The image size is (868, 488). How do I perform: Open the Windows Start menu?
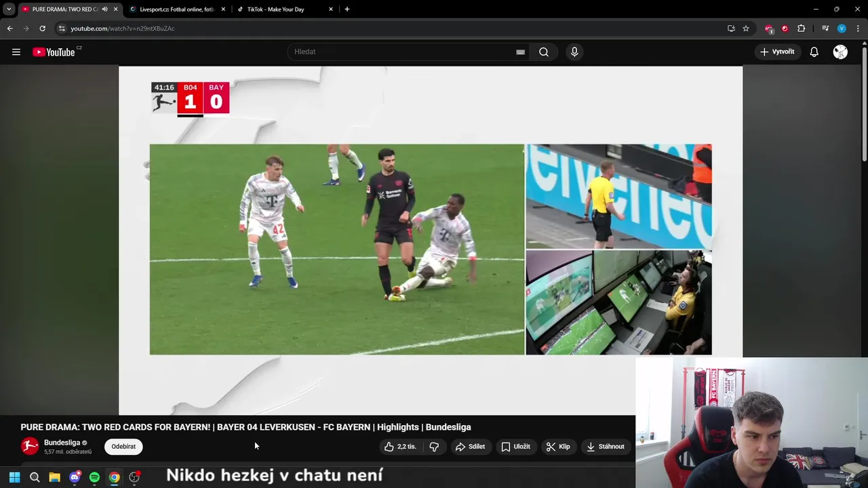click(x=14, y=477)
